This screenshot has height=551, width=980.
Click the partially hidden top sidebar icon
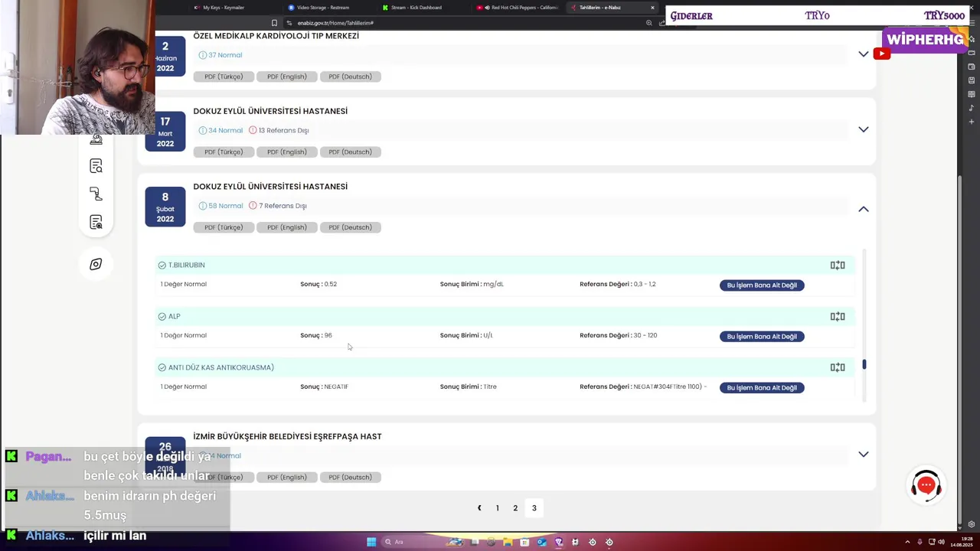96,140
